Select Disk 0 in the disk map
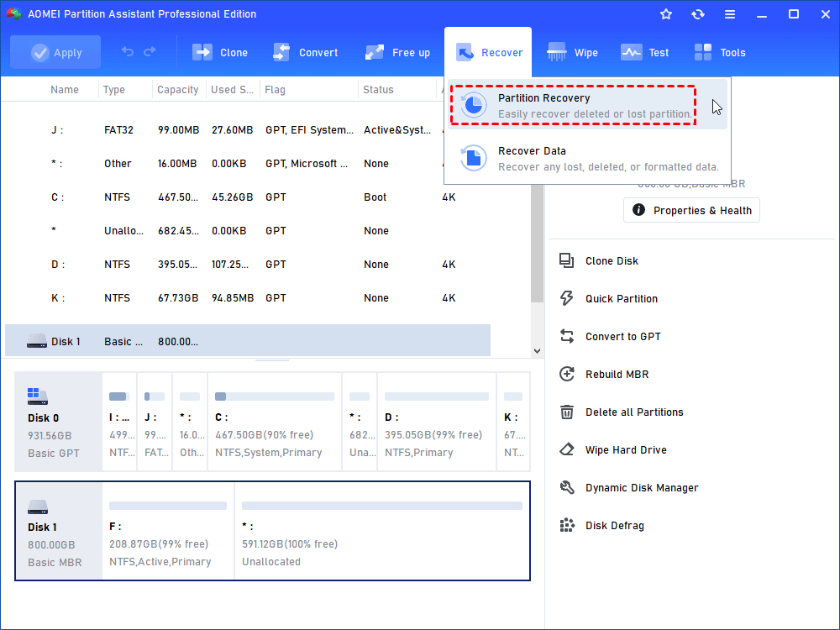The height and width of the screenshot is (630, 840). (x=58, y=422)
